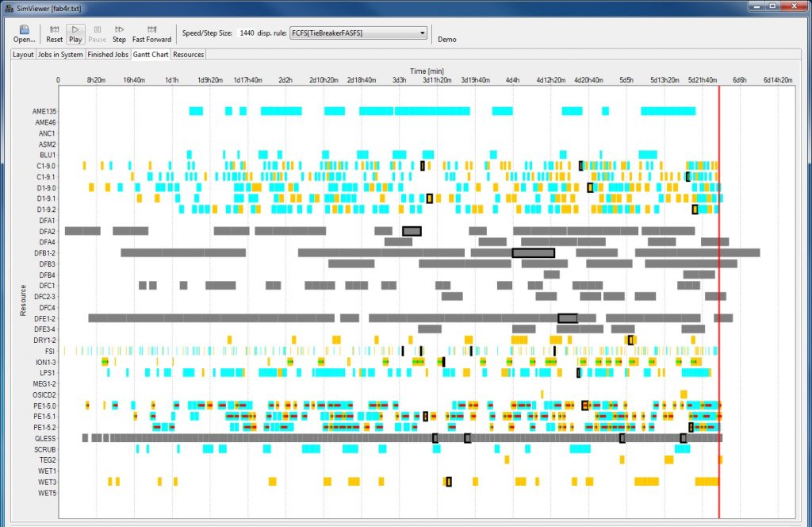Click the Speed/Step Size field
The width and height of the screenshot is (812, 527).
[x=247, y=33]
